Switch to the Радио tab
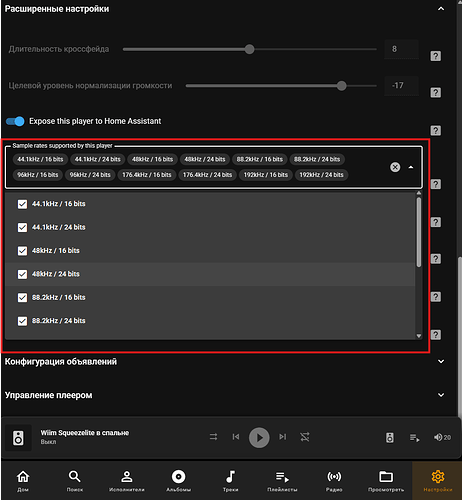462x500 pixels. [x=334, y=480]
